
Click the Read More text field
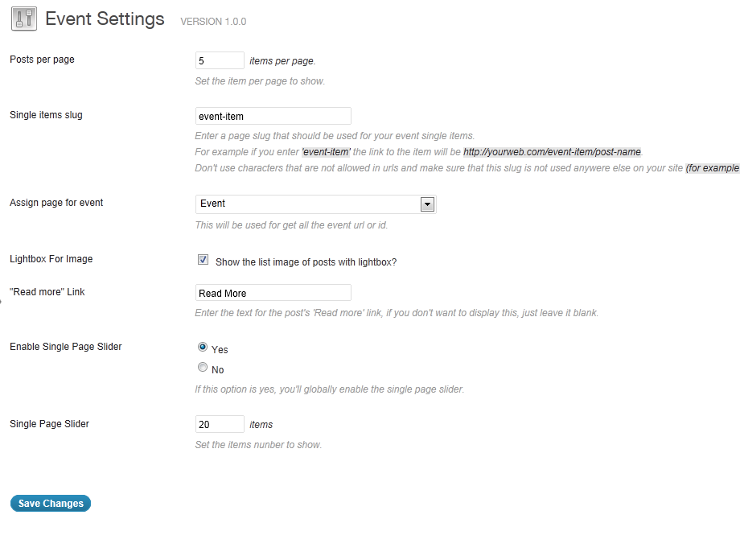(273, 293)
